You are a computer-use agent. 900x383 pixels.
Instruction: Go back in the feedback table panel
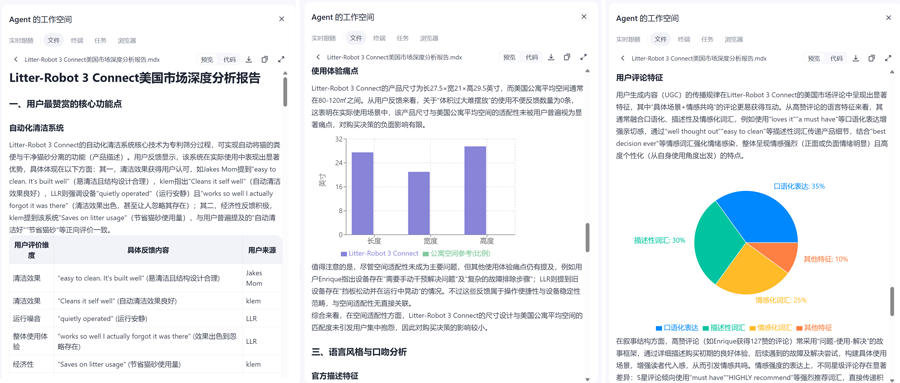[x=15, y=59]
